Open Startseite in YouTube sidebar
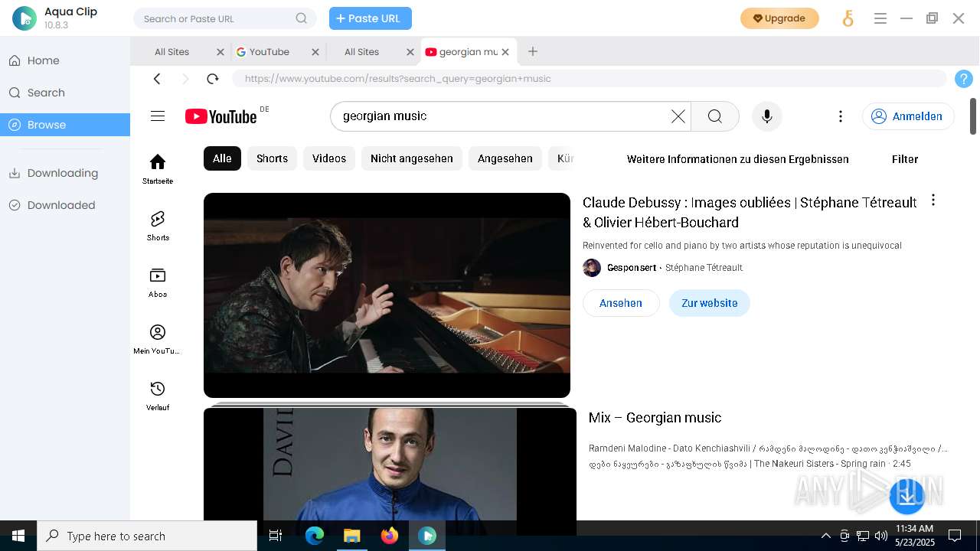Image resolution: width=980 pixels, height=551 pixels. [158, 169]
